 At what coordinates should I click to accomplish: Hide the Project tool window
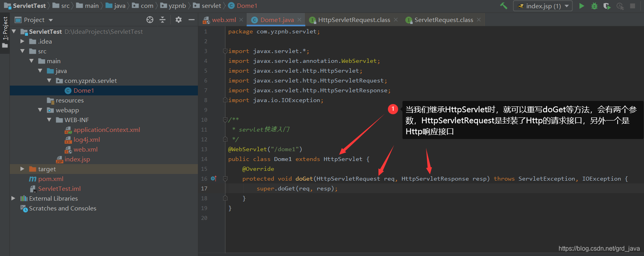[192, 20]
